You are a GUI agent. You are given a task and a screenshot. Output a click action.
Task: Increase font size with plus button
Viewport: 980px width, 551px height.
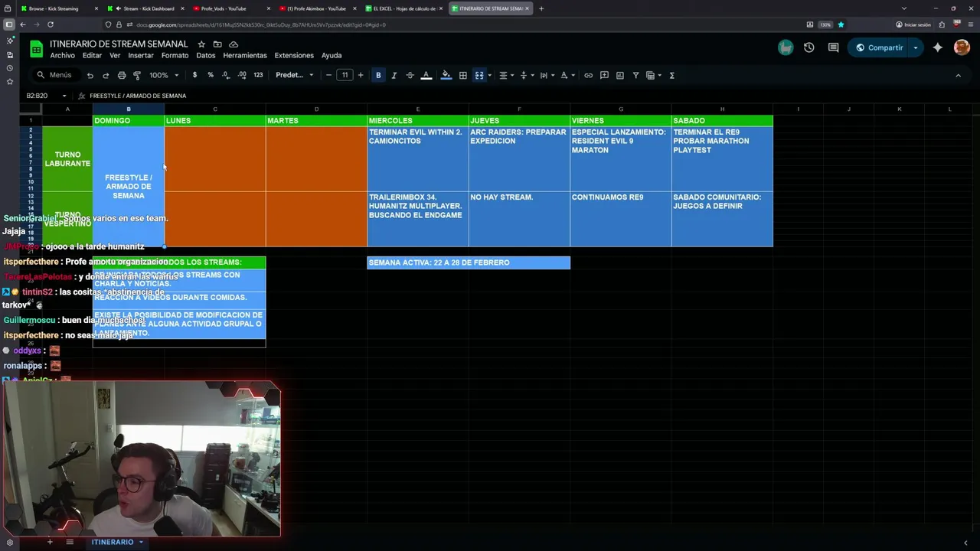click(361, 75)
